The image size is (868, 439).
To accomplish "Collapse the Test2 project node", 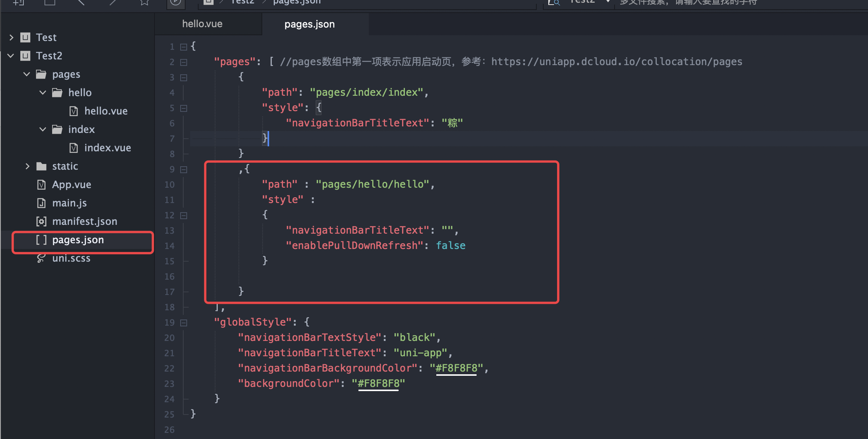I will pyautogui.click(x=11, y=56).
